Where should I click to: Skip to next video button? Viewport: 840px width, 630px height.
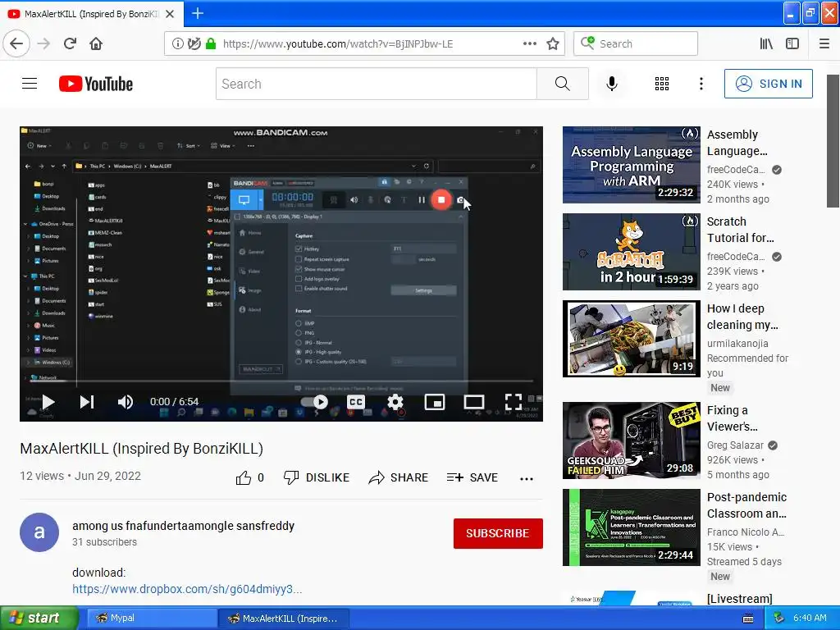pos(87,402)
